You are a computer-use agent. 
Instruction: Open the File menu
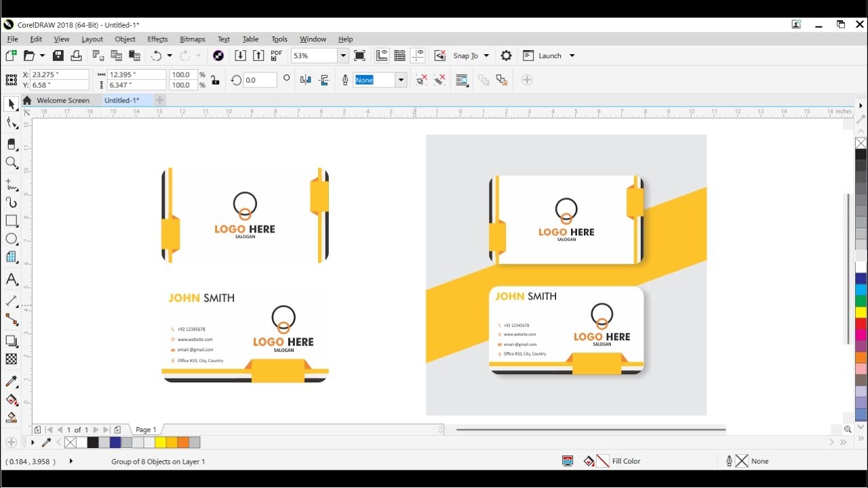[x=12, y=39]
